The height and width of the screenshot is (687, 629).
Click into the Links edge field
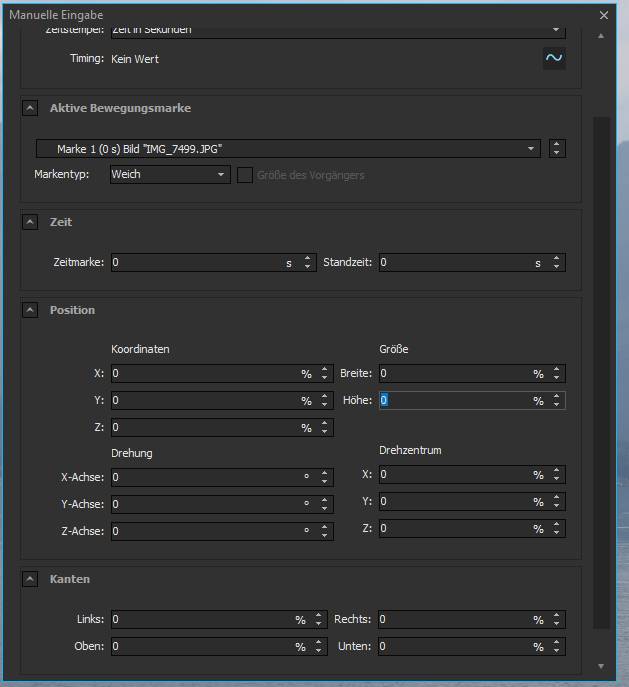[x=200, y=620]
